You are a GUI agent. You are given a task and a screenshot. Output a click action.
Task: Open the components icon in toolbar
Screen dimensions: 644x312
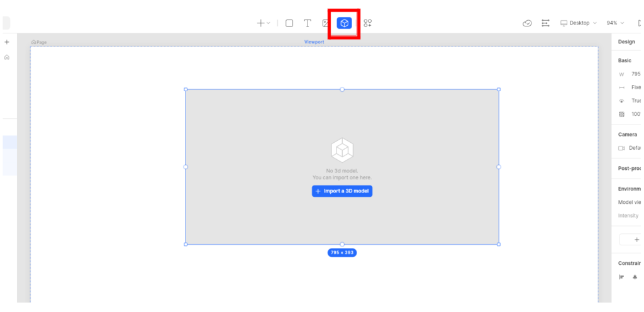click(x=368, y=23)
